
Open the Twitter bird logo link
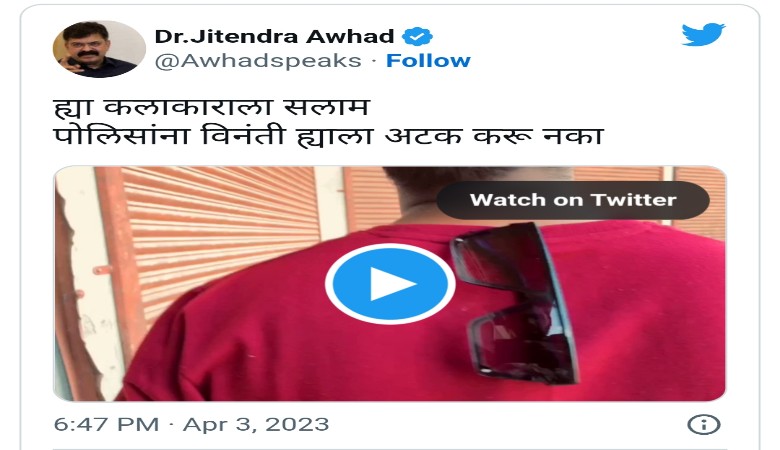tap(703, 34)
